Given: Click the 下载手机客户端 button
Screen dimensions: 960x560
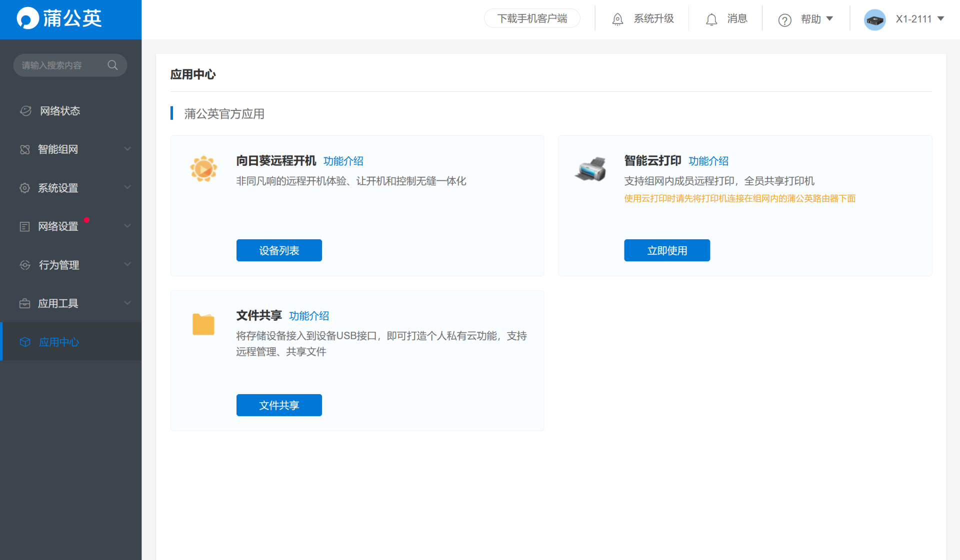Looking at the screenshot, I should tap(532, 18).
